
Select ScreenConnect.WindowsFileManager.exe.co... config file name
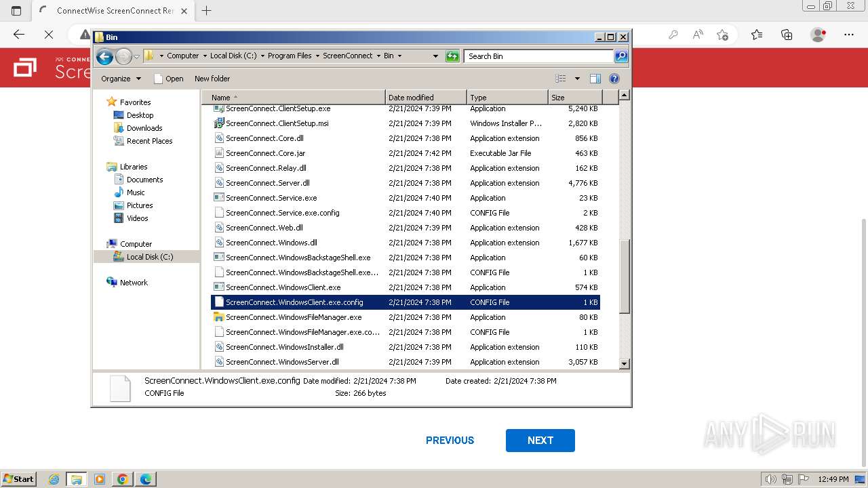pos(302,332)
